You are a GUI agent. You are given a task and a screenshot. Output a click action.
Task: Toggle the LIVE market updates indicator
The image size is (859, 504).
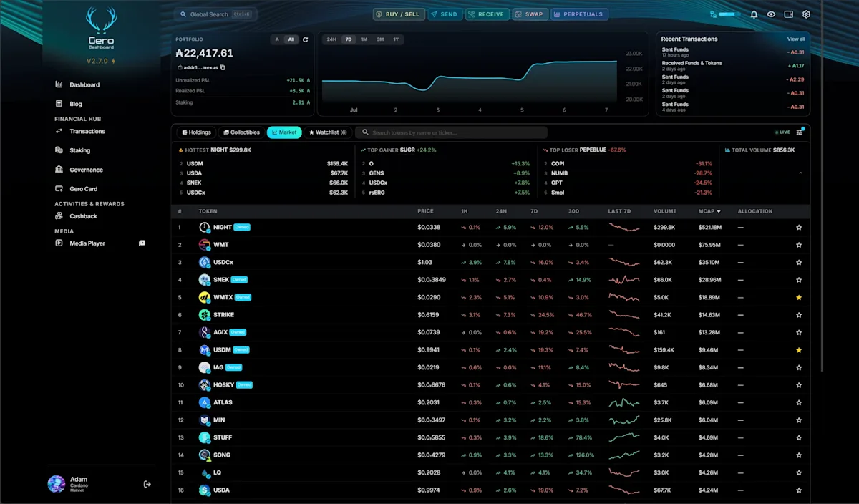pos(782,132)
